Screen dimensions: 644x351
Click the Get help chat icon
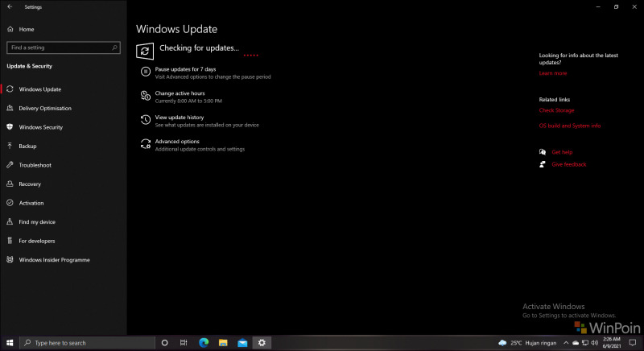542,152
